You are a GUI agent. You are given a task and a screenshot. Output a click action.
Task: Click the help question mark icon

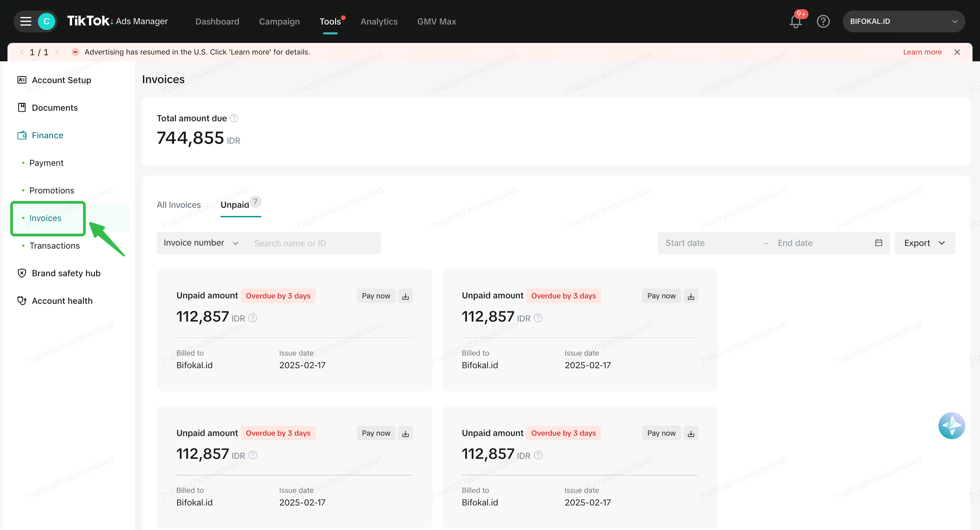[x=823, y=21]
